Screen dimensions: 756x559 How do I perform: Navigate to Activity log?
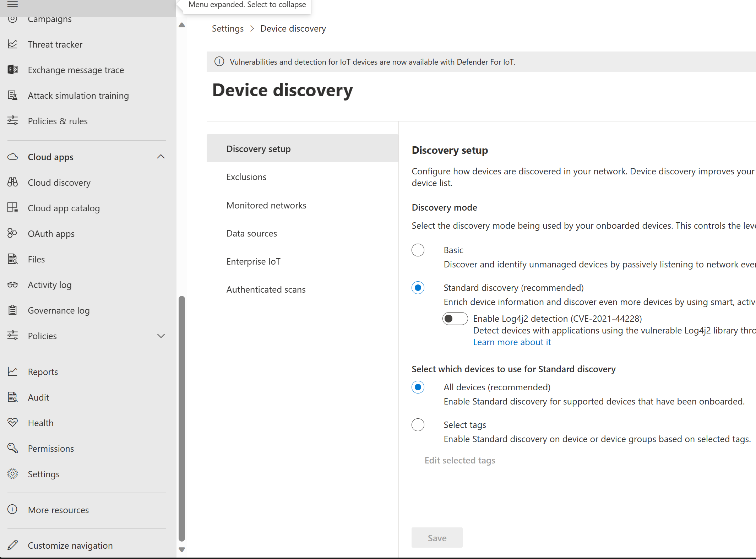tap(49, 284)
